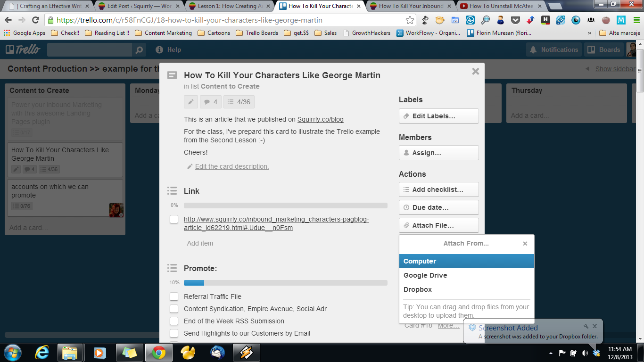The image size is (644, 362).
Task: Click the Promote checklist progress bar
Action: (285, 283)
